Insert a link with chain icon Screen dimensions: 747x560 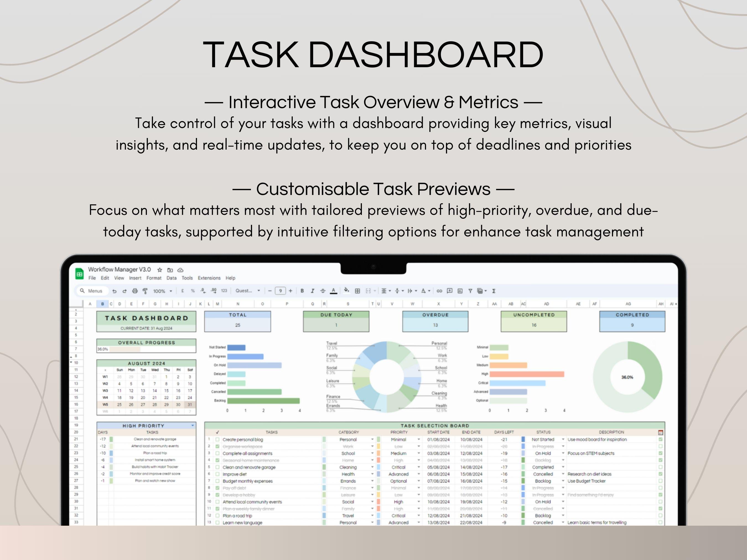click(x=439, y=291)
